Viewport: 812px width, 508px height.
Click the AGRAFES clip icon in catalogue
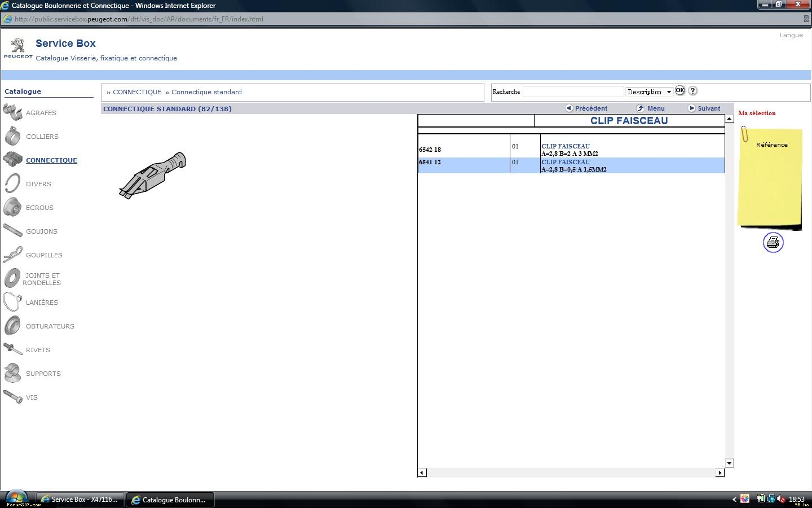pyautogui.click(x=12, y=112)
